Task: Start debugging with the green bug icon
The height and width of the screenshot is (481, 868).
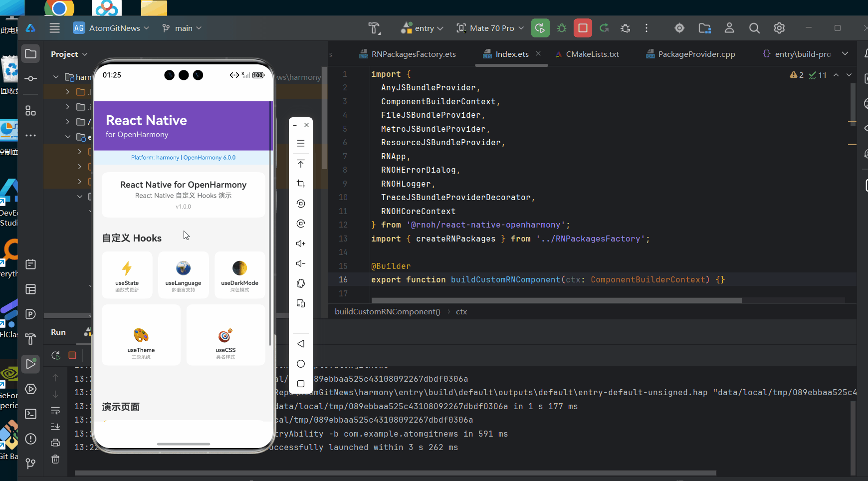Action: tap(562, 28)
